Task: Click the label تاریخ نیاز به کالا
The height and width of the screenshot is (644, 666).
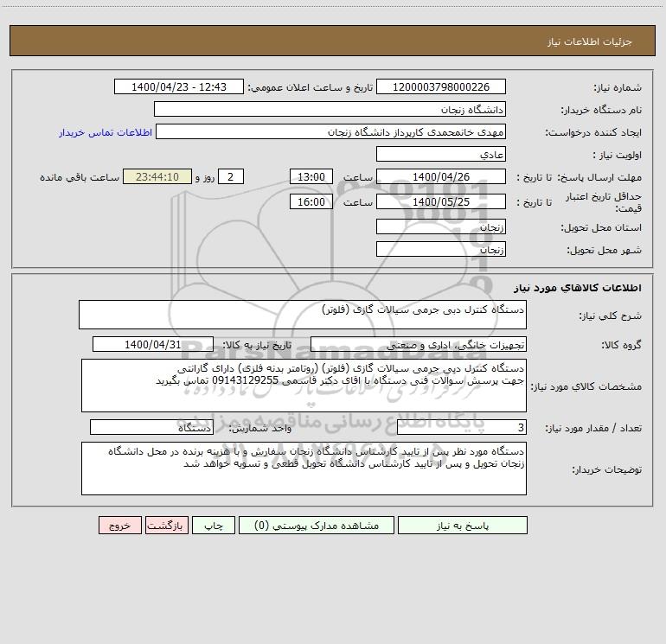Action: click(x=257, y=345)
